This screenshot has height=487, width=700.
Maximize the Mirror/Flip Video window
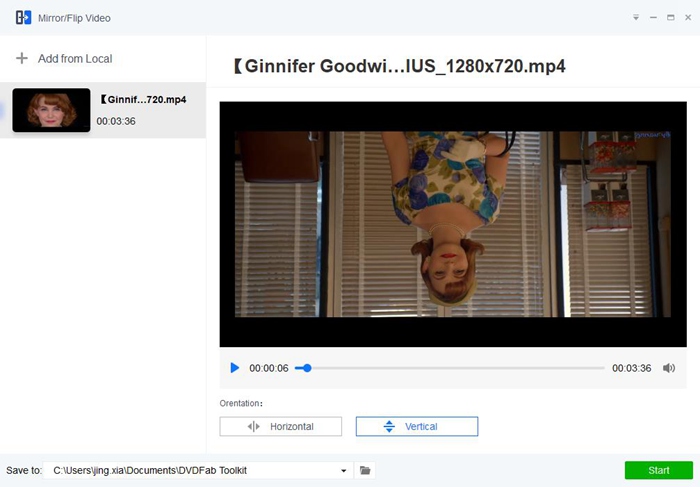pos(671,17)
